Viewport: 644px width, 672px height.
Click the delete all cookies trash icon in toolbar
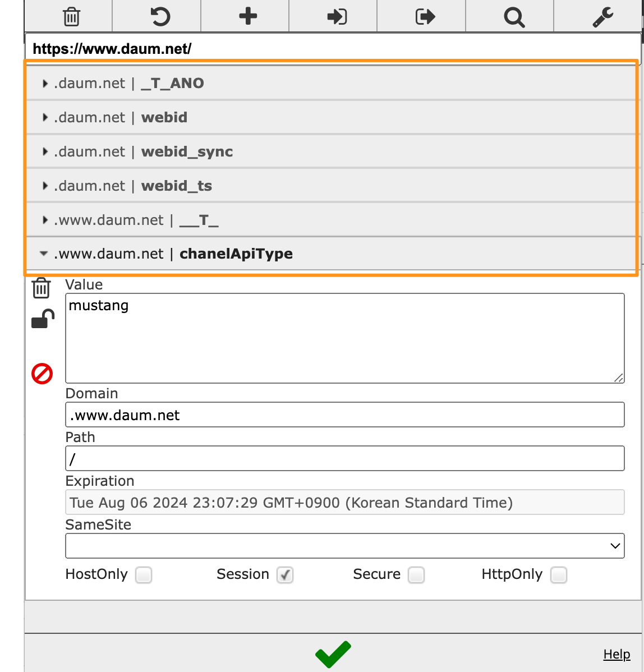(x=71, y=16)
